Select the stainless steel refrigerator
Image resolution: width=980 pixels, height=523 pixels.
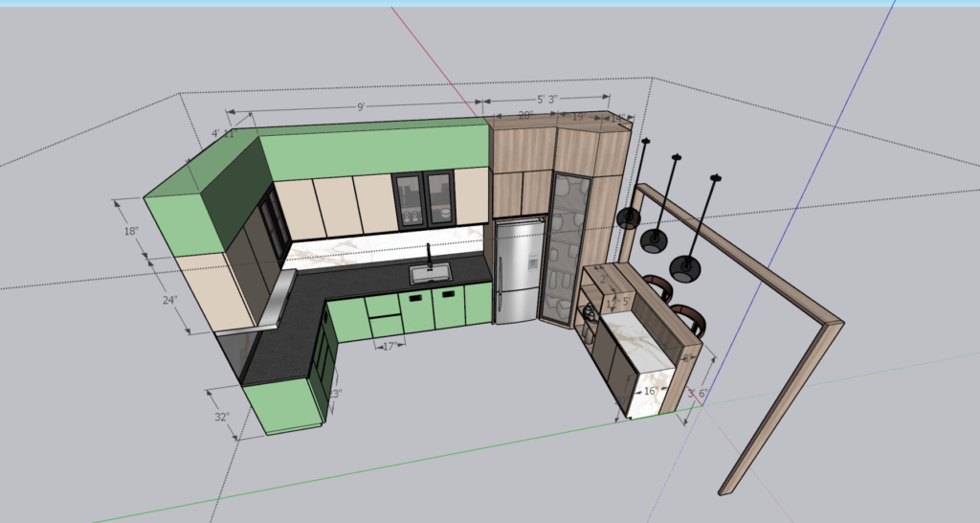click(519, 270)
